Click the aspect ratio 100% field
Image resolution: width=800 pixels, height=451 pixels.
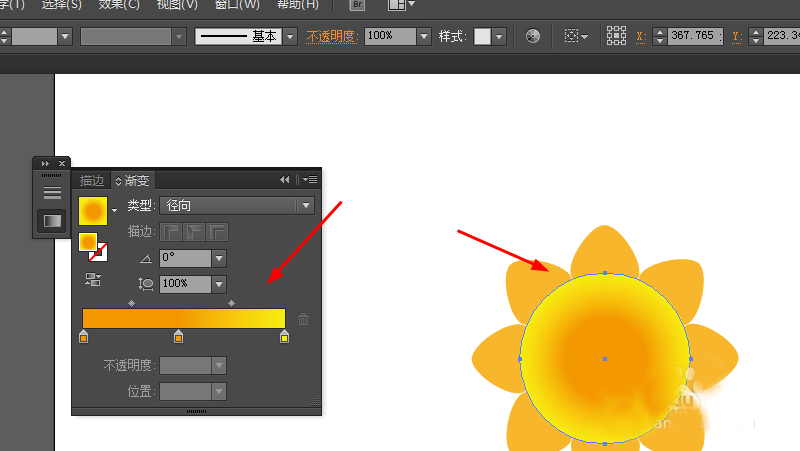tap(186, 284)
